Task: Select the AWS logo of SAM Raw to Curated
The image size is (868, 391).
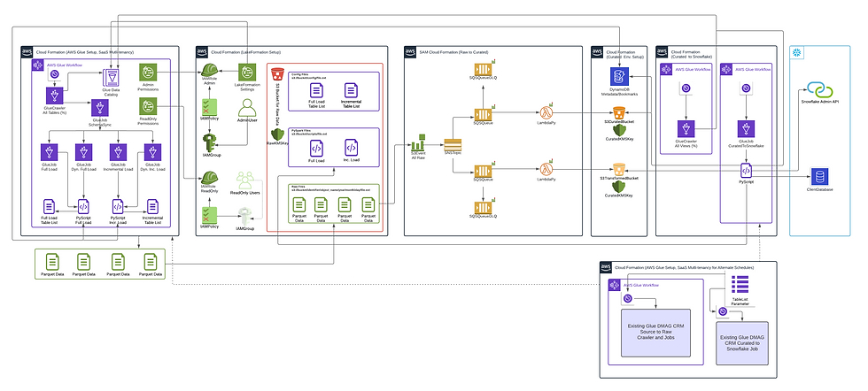Action: point(410,51)
